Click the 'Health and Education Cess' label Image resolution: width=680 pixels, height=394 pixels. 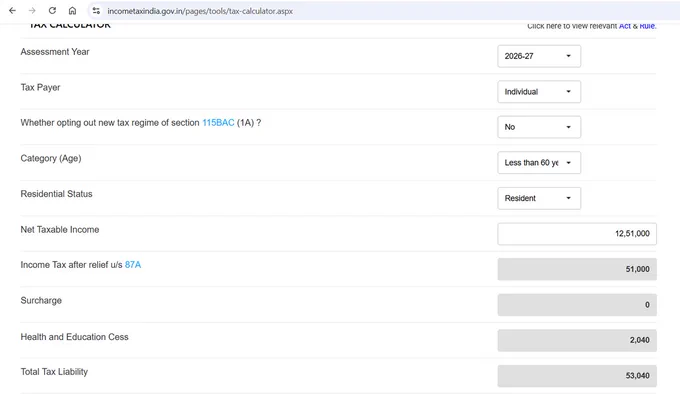[x=75, y=337]
